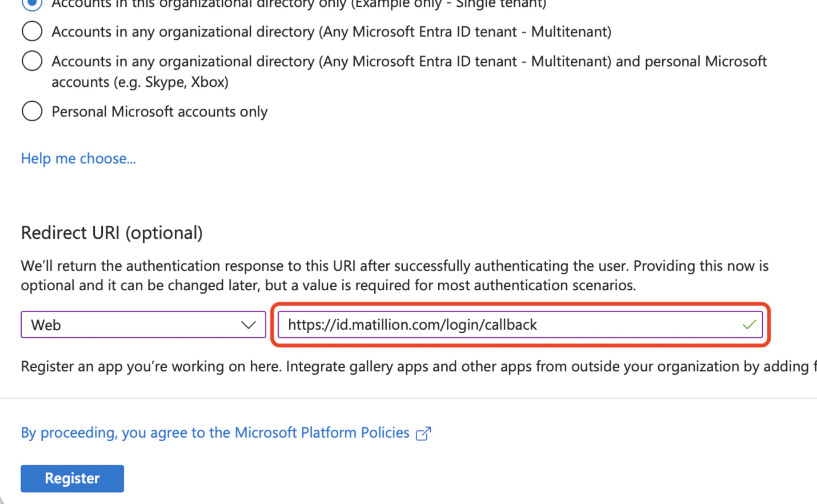The image size is (817, 504).
Task: Click the green validation checkmark icon
Action: click(749, 325)
